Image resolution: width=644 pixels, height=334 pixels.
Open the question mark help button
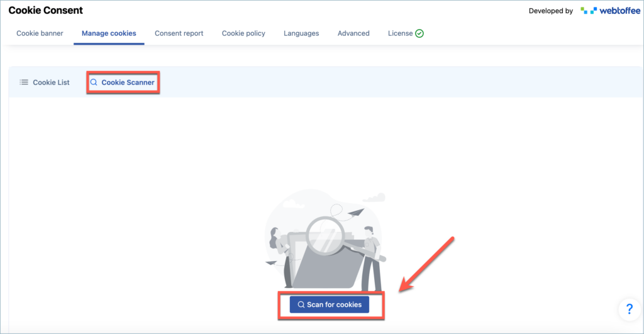click(x=630, y=309)
